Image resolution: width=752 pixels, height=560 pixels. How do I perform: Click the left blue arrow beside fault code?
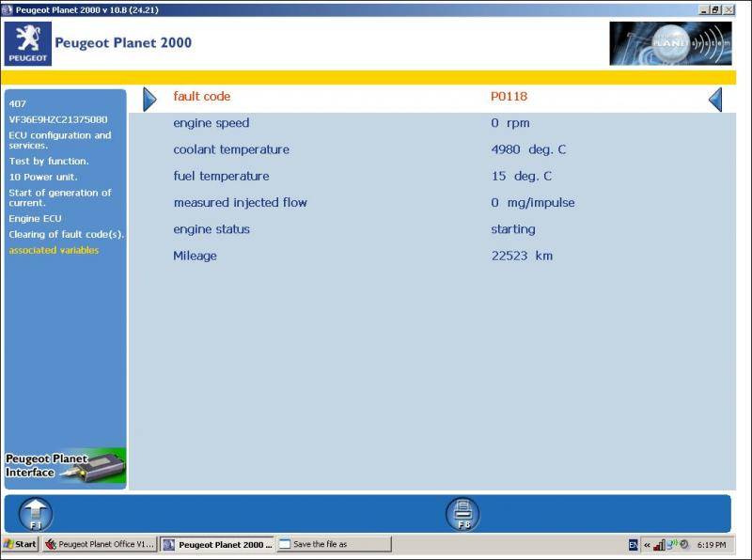click(149, 99)
